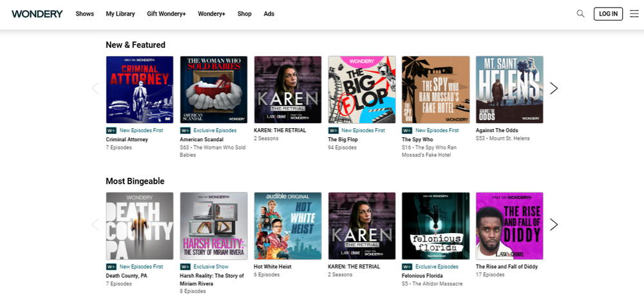
Task: Open the Shows menu
Action: [84, 14]
